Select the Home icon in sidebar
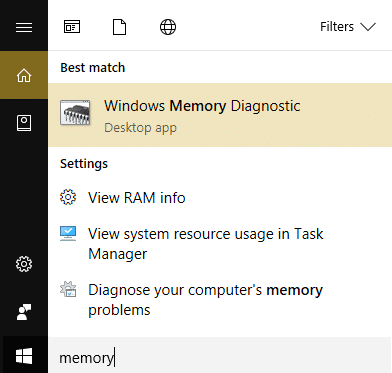 (24, 75)
